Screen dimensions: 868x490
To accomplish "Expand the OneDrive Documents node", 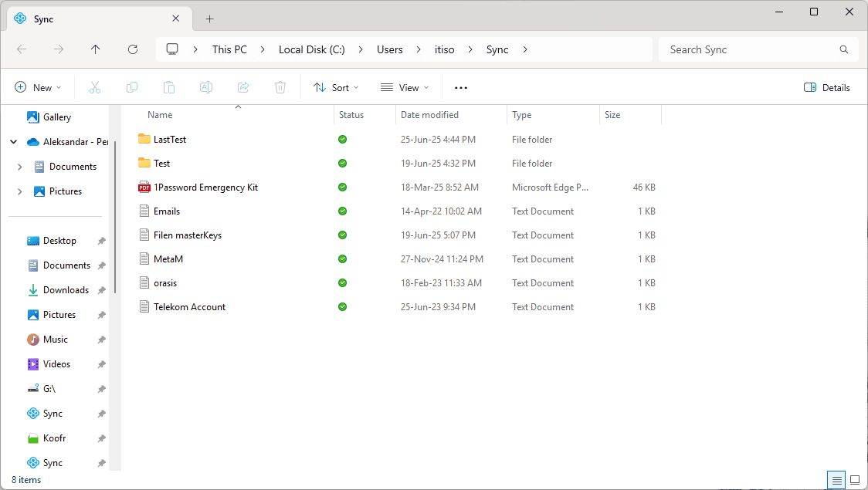I will pyautogui.click(x=20, y=167).
